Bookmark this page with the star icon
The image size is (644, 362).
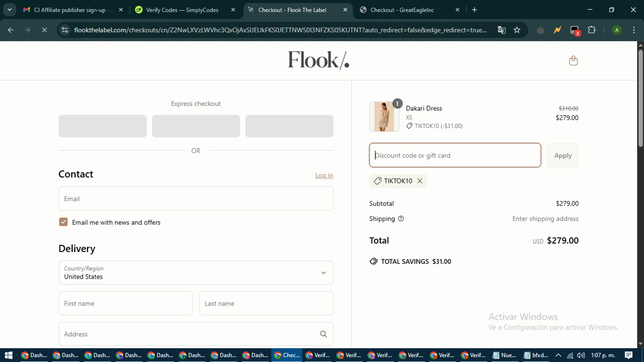tap(517, 30)
